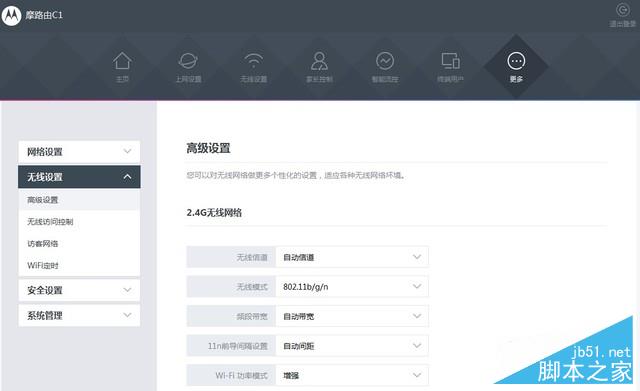
Task: Select the 更多 more icon
Action: (x=516, y=61)
